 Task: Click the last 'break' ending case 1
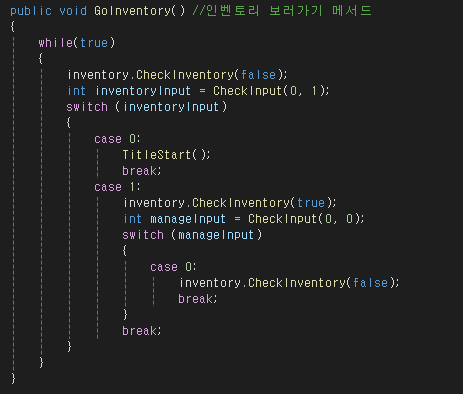pos(139,331)
